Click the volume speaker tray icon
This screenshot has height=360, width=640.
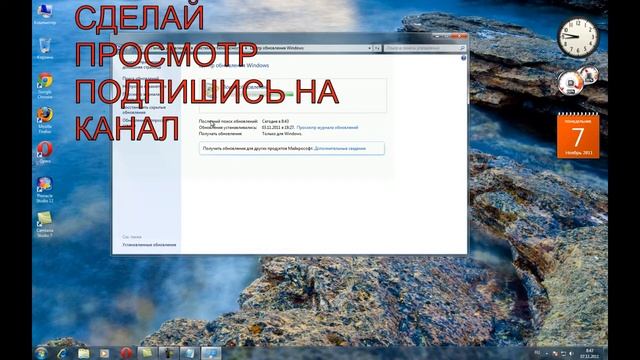[571, 353]
